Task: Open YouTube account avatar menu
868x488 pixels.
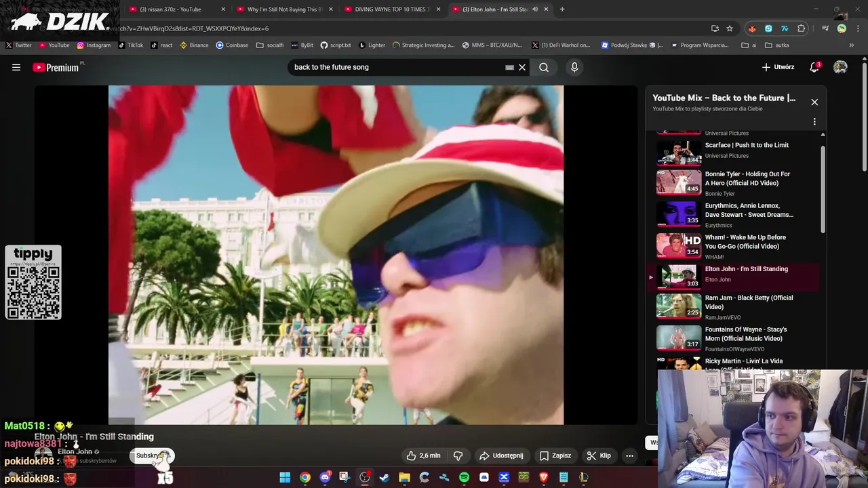Action: [x=840, y=67]
